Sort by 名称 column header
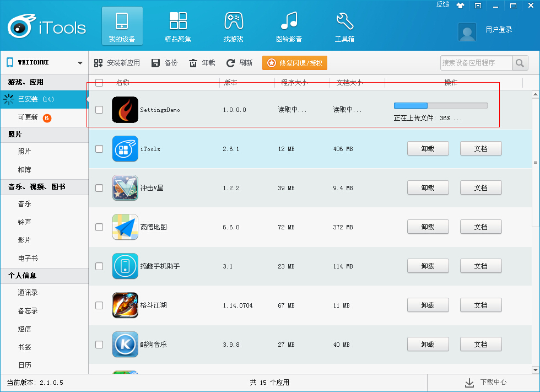540x392 pixels. (x=122, y=83)
